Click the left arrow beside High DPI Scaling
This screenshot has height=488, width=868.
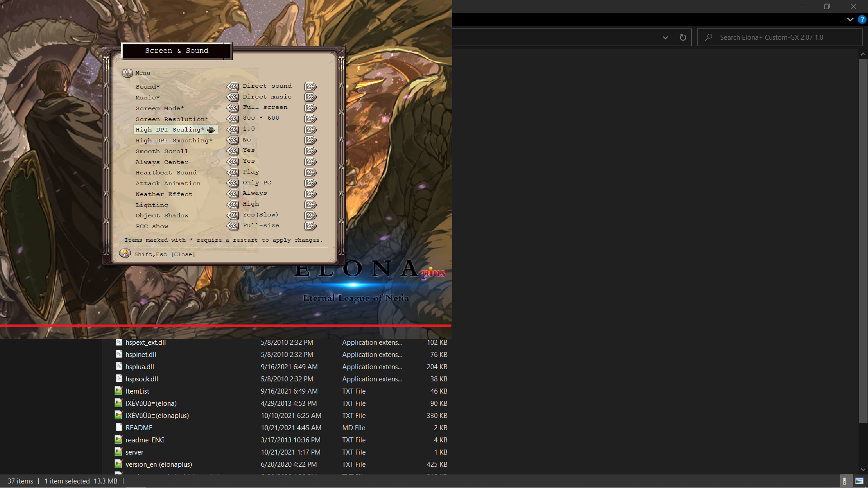(x=233, y=129)
